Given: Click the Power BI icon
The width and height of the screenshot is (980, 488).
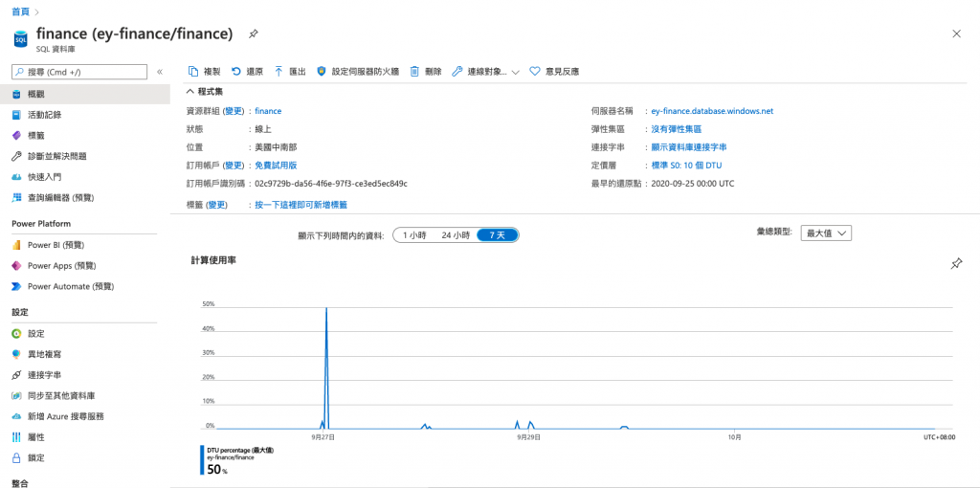Looking at the screenshot, I should click(16, 245).
